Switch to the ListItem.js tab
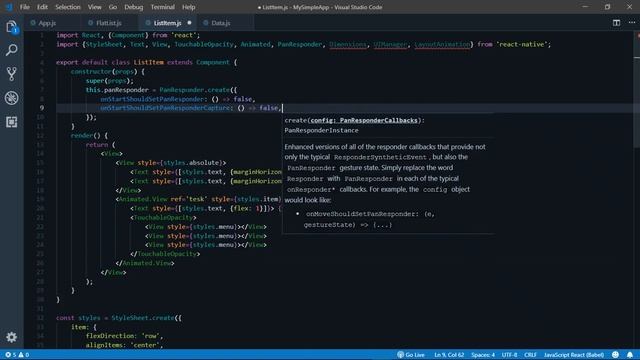 [x=168, y=23]
